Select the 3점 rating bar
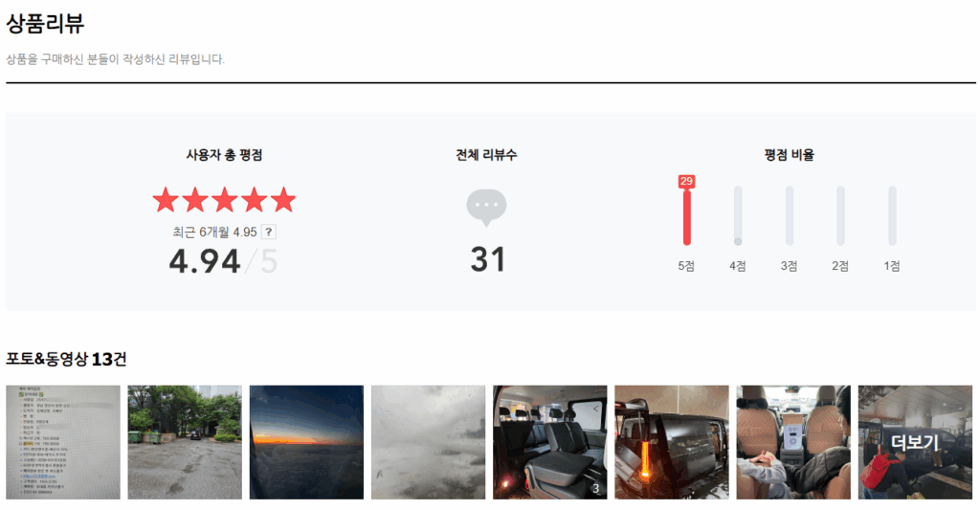 tap(790, 216)
